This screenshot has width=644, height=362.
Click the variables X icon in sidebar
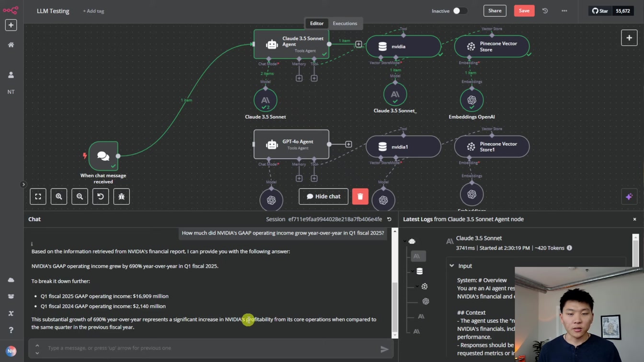[x=11, y=313]
